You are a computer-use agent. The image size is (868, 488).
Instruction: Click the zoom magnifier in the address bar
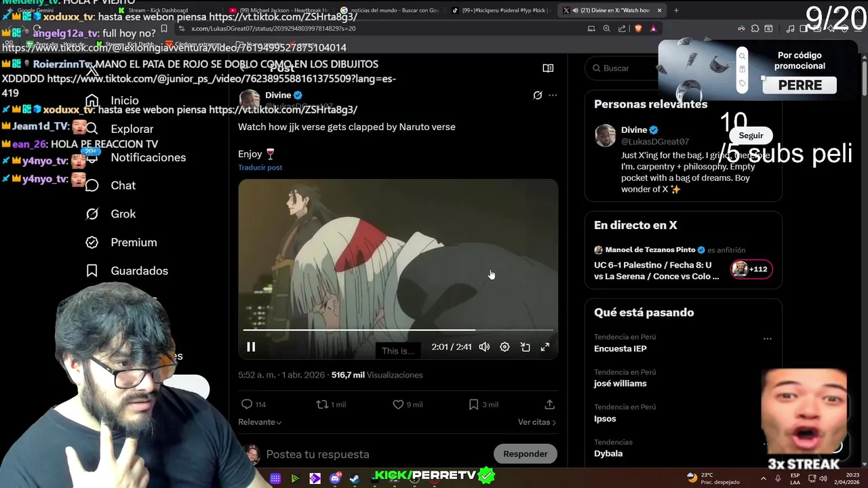pyautogui.click(x=606, y=28)
